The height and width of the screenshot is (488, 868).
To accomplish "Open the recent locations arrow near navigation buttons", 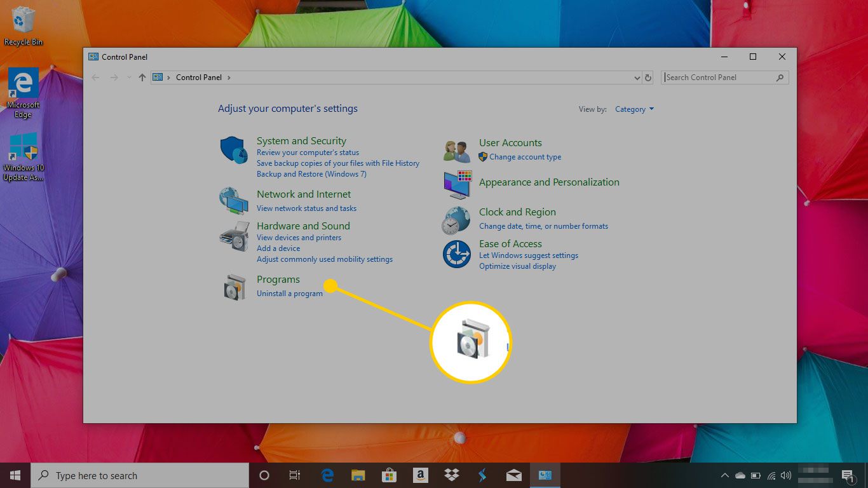I will pos(129,78).
